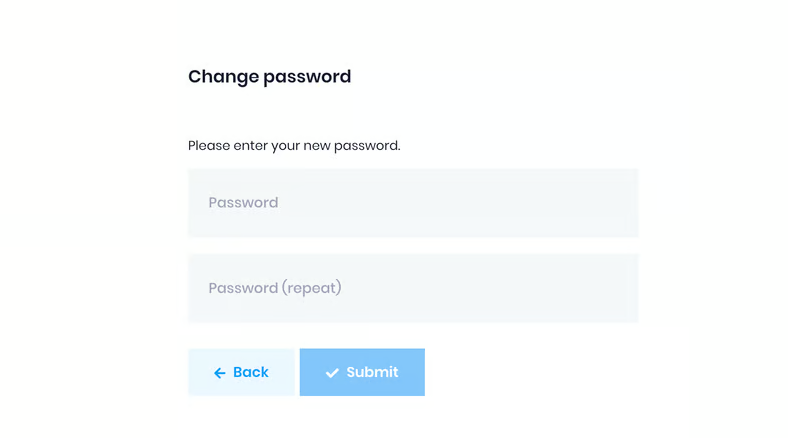
Task: Click the empty right side of Password field
Action: pyautogui.click(x=560, y=203)
